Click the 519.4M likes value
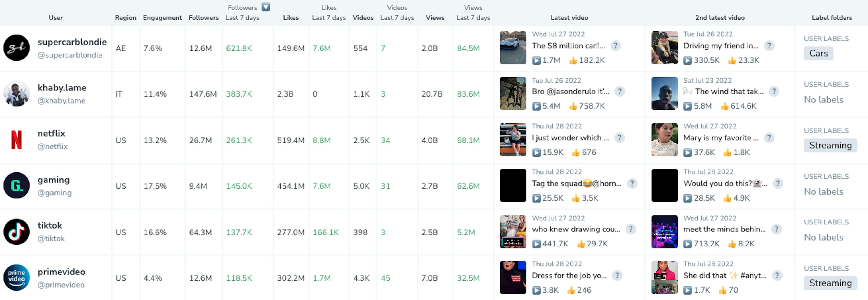868x300 pixels. [x=291, y=140]
